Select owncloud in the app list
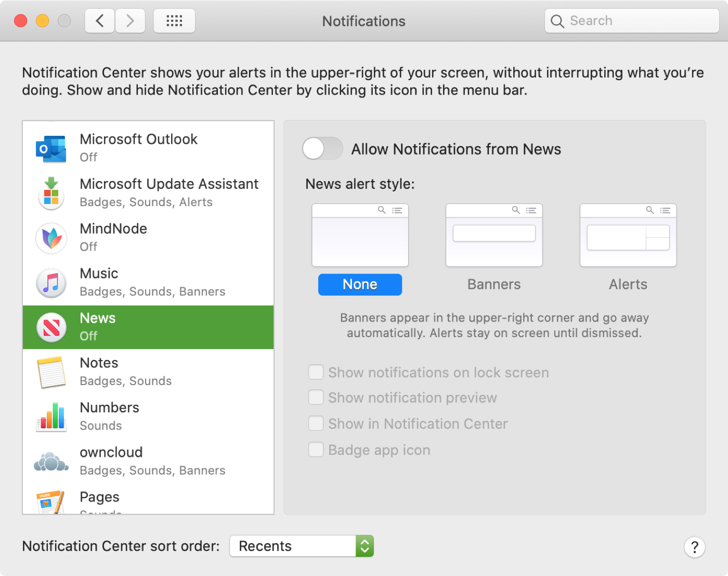The height and width of the screenshot is (576, 728). [x=148, y=462]
